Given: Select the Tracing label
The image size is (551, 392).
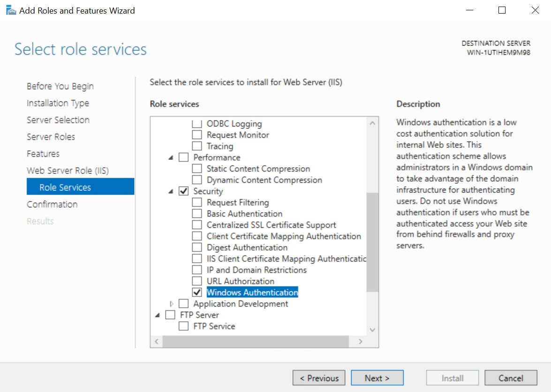Looking at the screenshot, I should 220,146.
